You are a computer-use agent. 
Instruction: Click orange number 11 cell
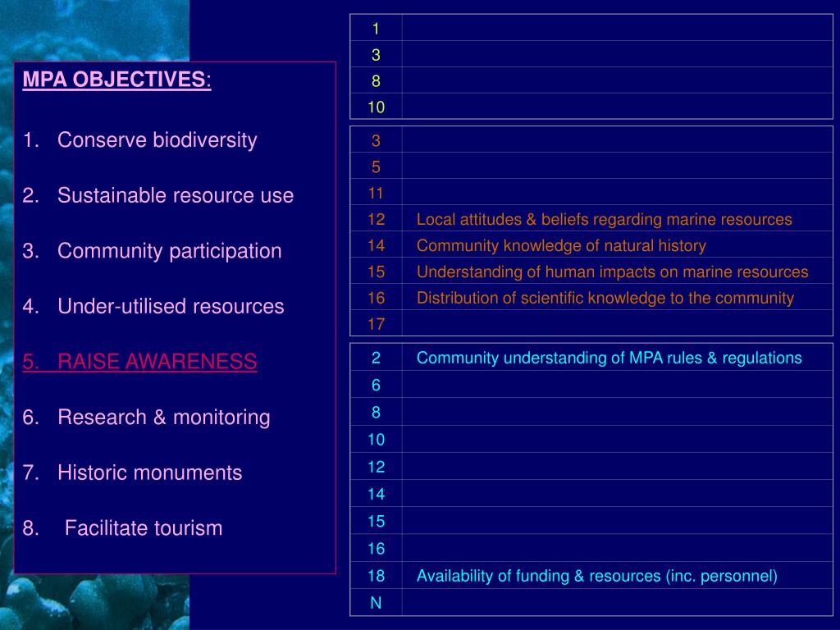click(376, 193)
